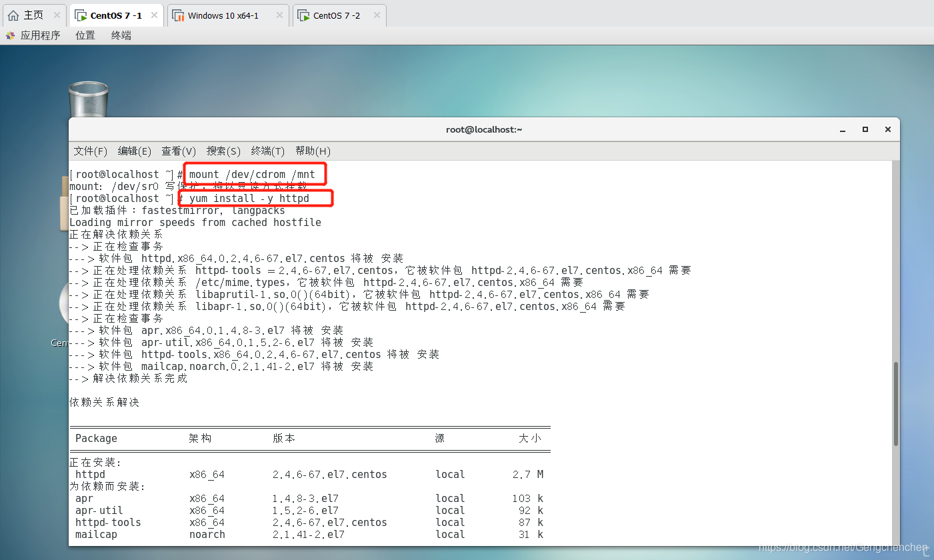Click the CentOS 7 -1 tab VM icon
Screen dimensions: 934x560
click(x=81, y=15)
